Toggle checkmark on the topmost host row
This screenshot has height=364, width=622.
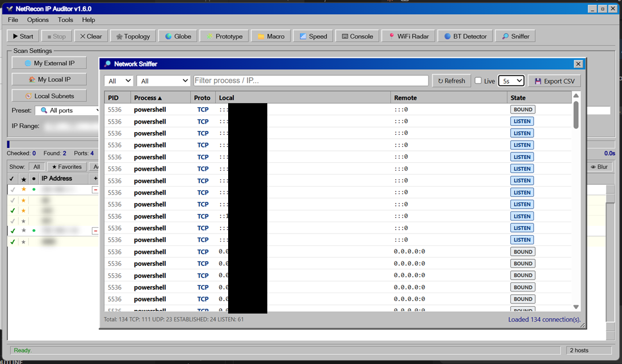coord(12,189)
